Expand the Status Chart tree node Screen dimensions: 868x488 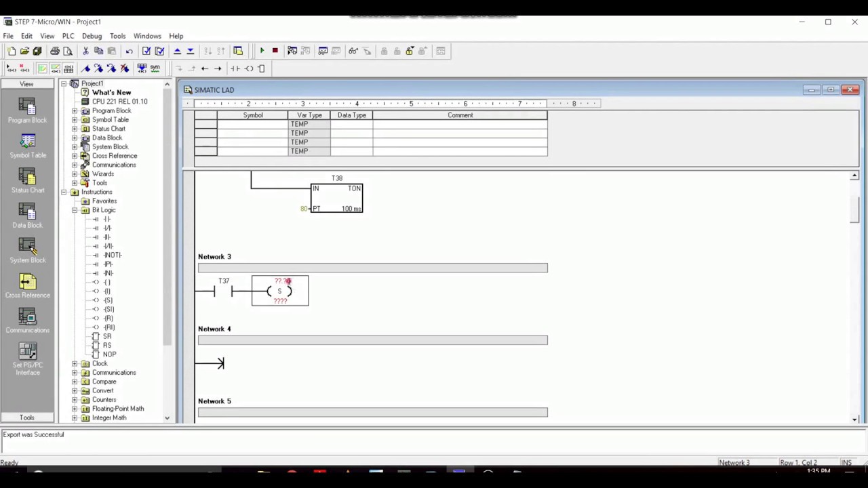coord(75,129)
